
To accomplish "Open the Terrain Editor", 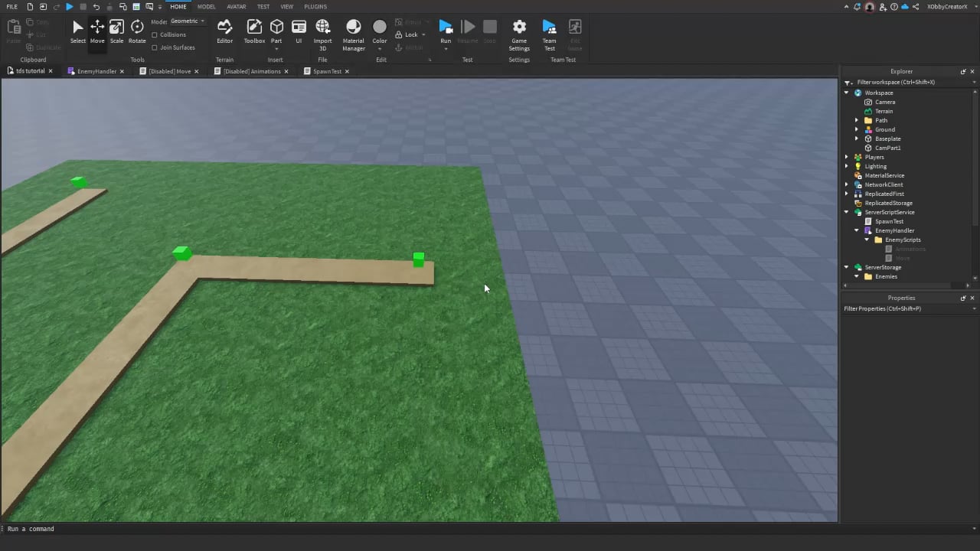I will tap(224, 31).
